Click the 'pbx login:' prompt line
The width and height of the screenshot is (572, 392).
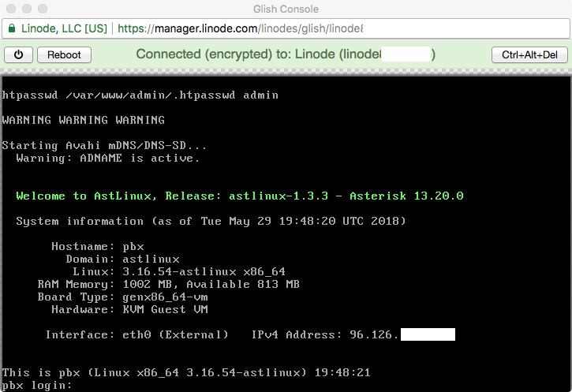[x=37, y=385]
